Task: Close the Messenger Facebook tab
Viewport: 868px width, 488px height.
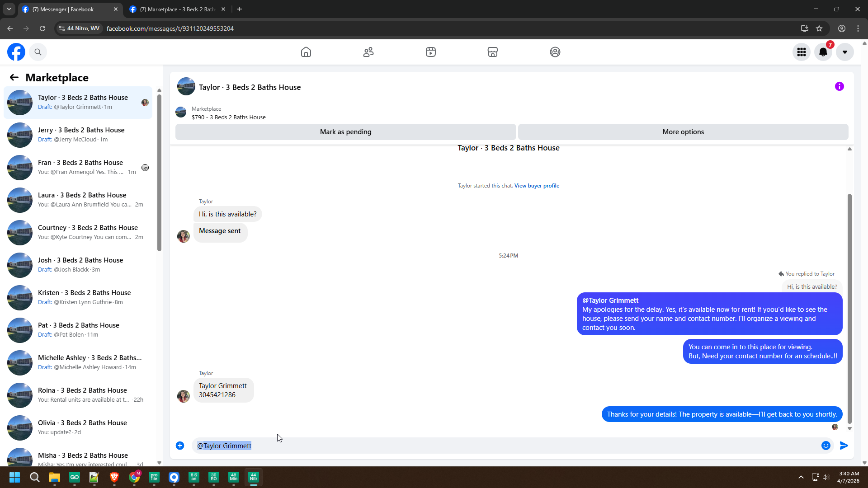Action: [x=116, y=9]
